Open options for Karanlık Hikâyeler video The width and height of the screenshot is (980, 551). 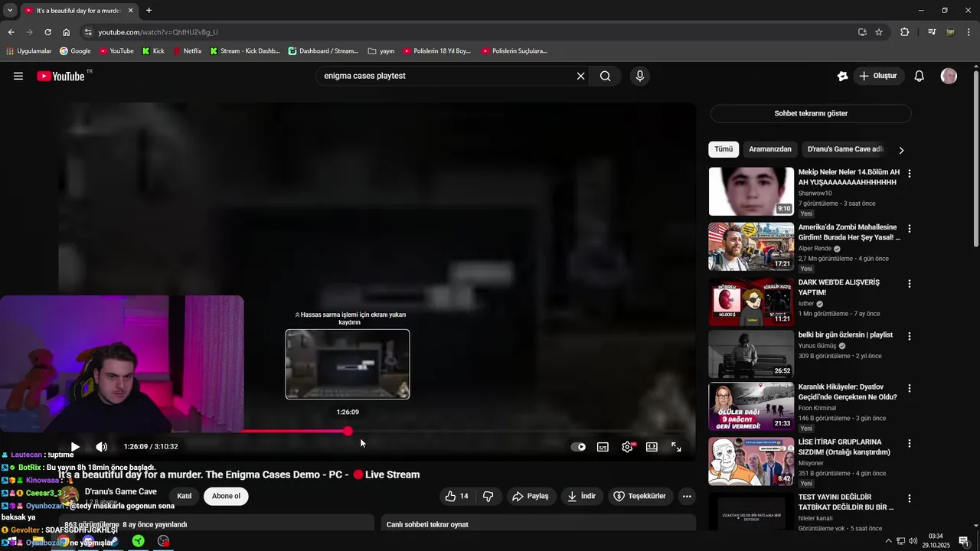pyautogui.click(x=910, y=389)
